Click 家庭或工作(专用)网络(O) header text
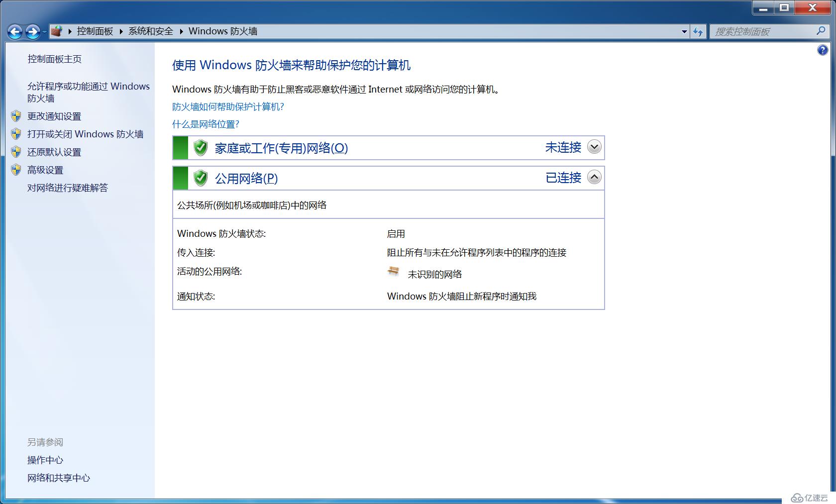Viewport: 836px width, 504px height. pyautogui.click(x=281, y=148)
